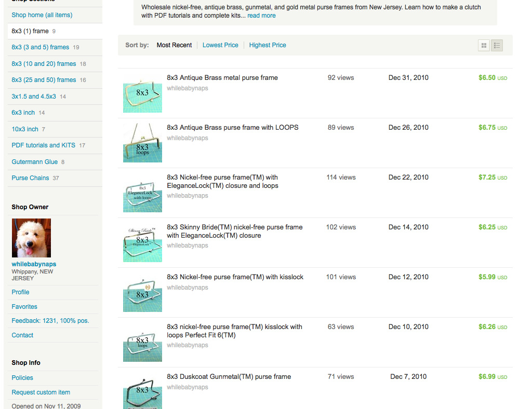Open the Gutermann Glue section
The width and height of the screenshot is (532, 409).
point(34,162)
